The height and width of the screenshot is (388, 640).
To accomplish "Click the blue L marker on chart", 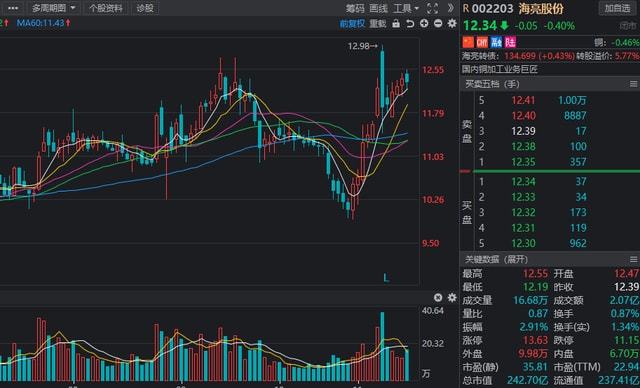I will point(386,279).
